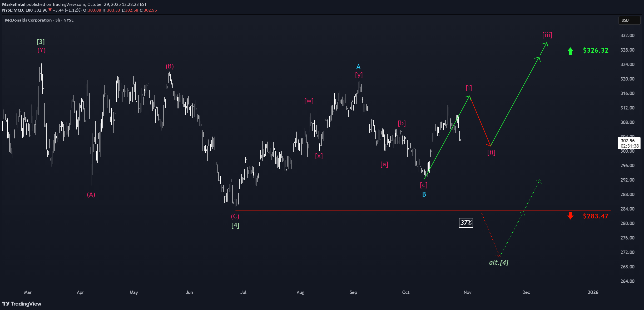Click the 332.00 price scale label
Viewport: 644px width, 310px height.
pos(627,36)
